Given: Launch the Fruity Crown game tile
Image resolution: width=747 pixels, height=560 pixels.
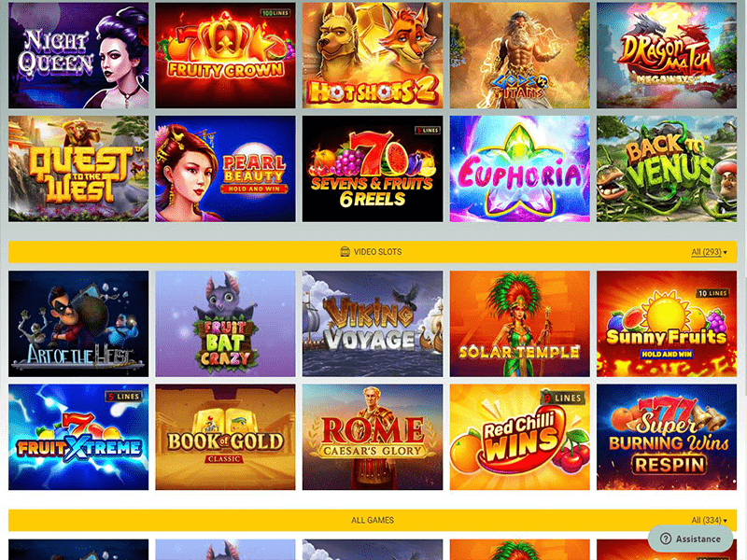Looking at the screenshot, I should [x=225, y=55].
